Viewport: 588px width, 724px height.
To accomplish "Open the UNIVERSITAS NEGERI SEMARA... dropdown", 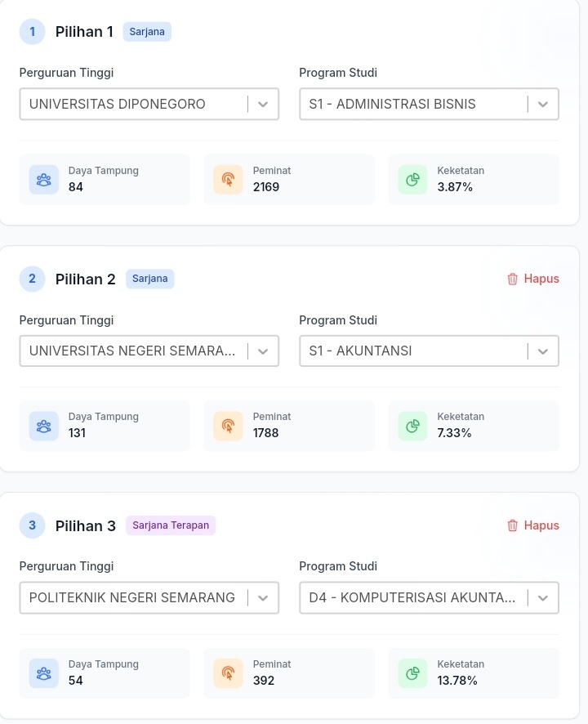I will tap(149, 351).
